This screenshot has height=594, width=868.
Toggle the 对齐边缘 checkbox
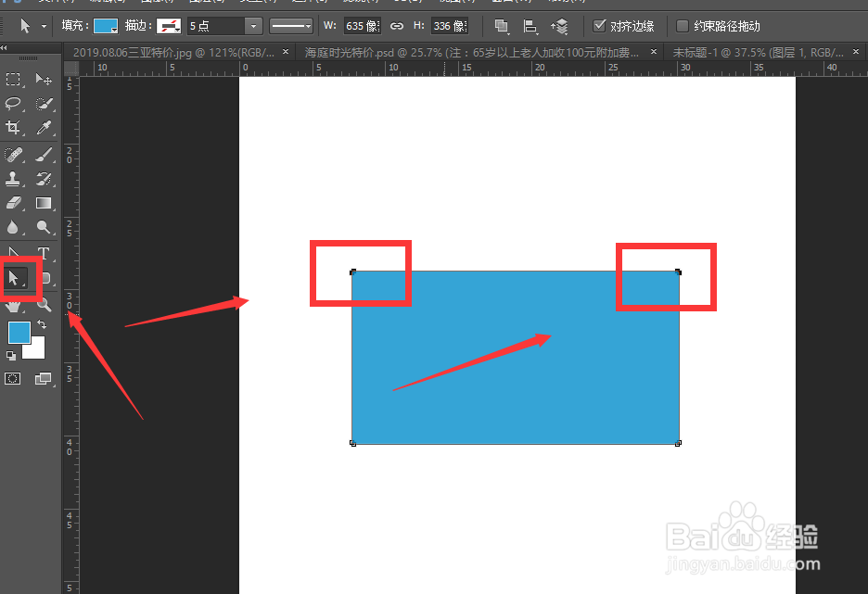pos(599,25)
